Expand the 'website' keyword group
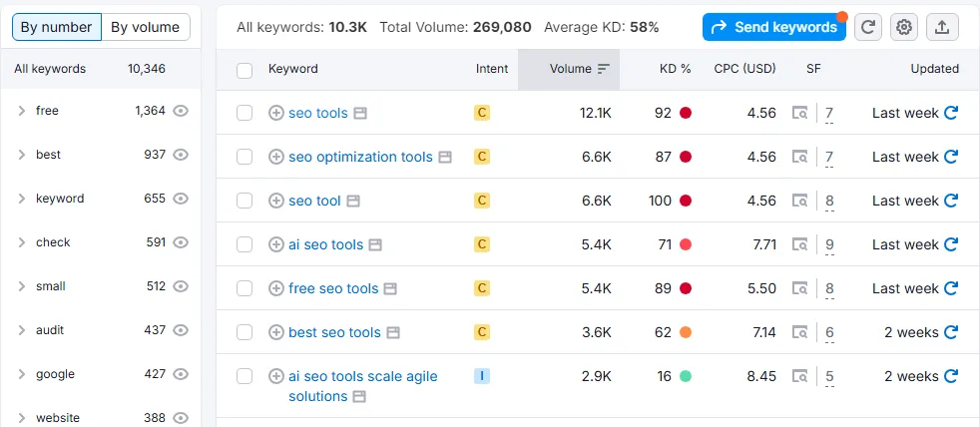 click(x=22, y=418)
